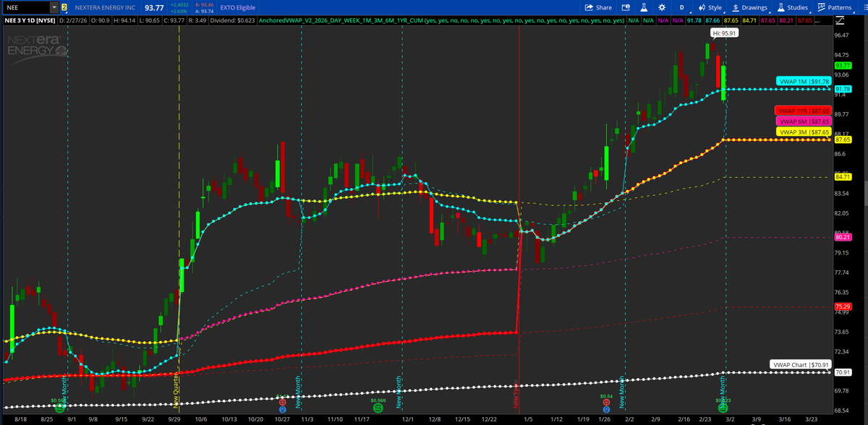Click the NEE symbol input field
The width and height of the screenshot is (868, 425).
(x=26, y=7)
